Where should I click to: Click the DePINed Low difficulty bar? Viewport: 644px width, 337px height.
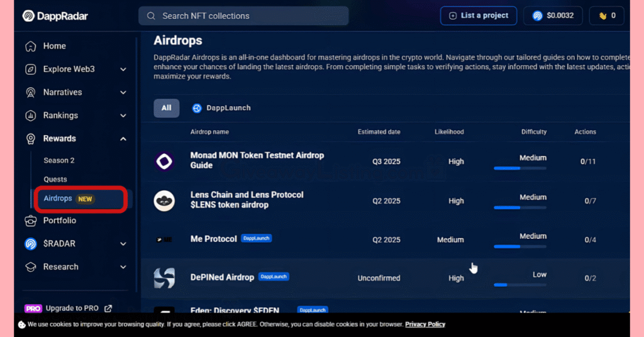(520, 285)
